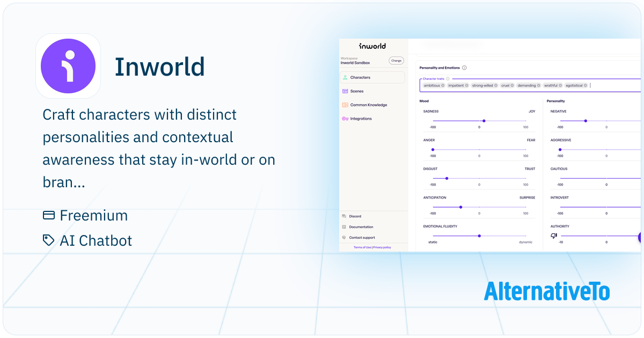Click info icon beside Personality and Emotions
This screenshot has width=644, height=338.
464,68
